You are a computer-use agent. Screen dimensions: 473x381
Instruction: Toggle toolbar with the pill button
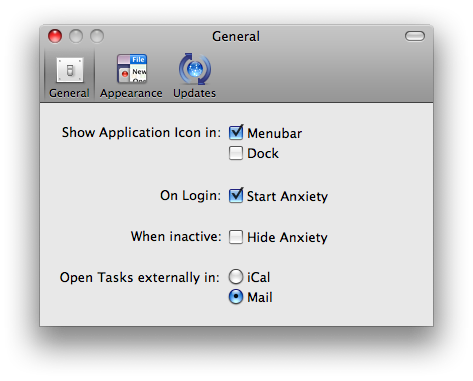pyautogui.click(x=415, y=36)
